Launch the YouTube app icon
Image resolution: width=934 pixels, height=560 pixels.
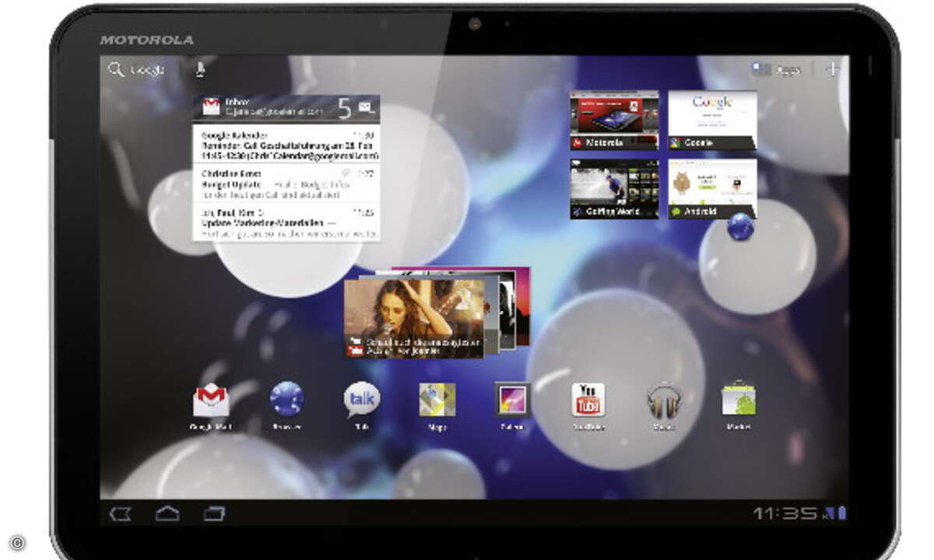[588, 400]
